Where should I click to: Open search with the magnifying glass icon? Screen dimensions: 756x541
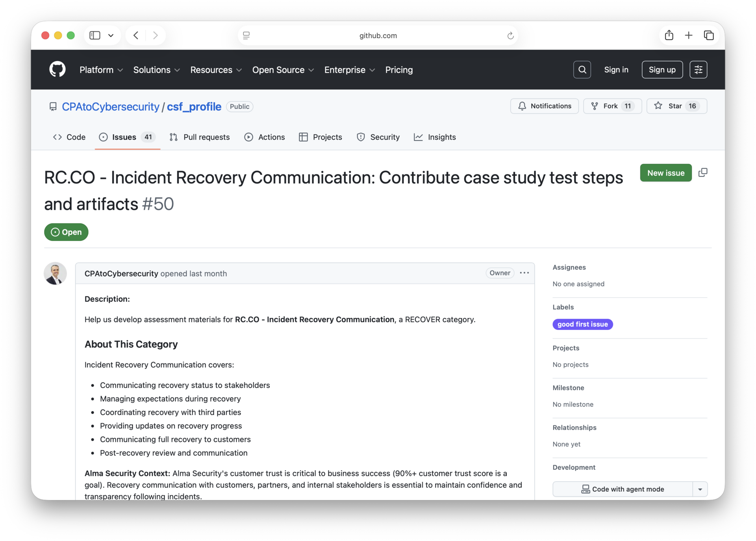point(582,70)
